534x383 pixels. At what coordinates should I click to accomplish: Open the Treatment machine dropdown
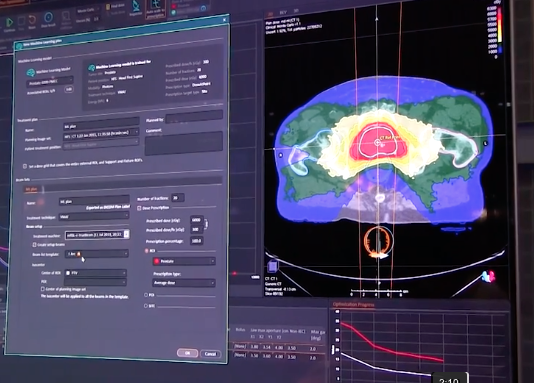tap(97, 235)
